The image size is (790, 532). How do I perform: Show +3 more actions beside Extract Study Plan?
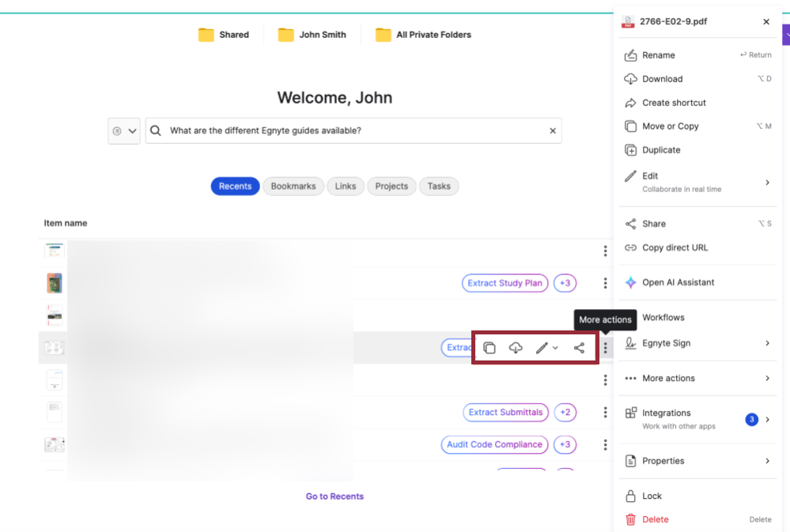(565, 283)
